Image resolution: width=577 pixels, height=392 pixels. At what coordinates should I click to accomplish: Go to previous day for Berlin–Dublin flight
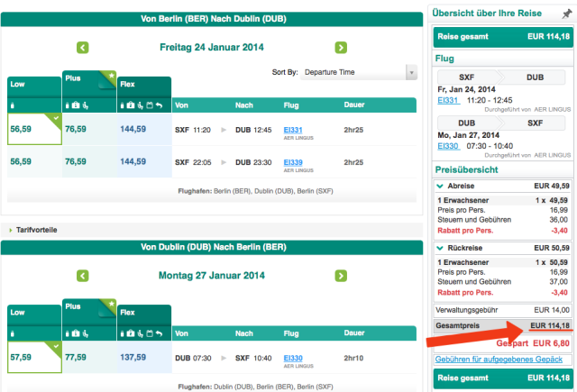[x=83, y=48]
